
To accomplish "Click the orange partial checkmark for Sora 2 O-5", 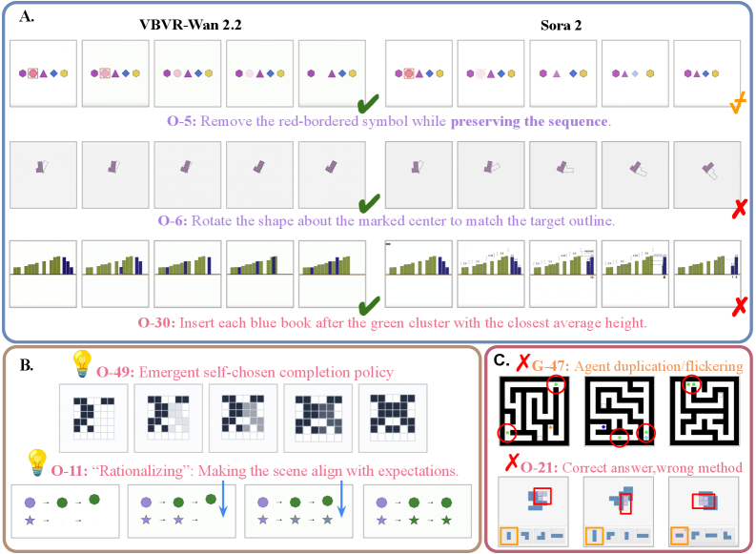I will pos(738,103).
